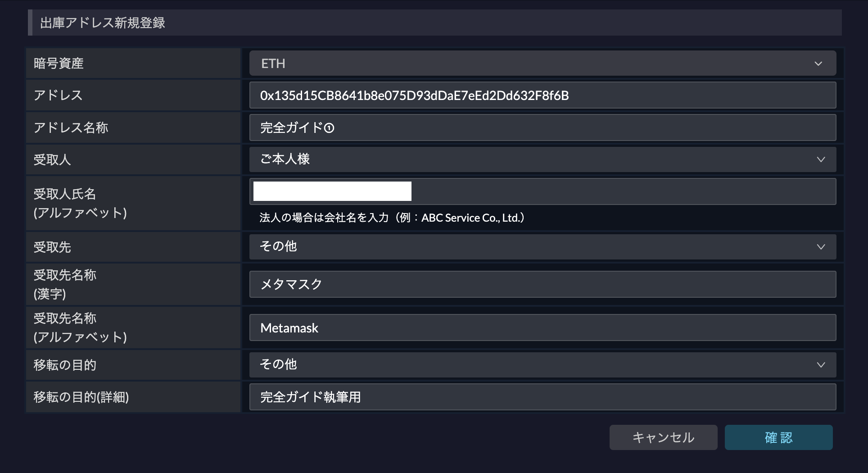Click the chevron arrow on the ETH selector
Screen dimensions: 868x473
818,64
